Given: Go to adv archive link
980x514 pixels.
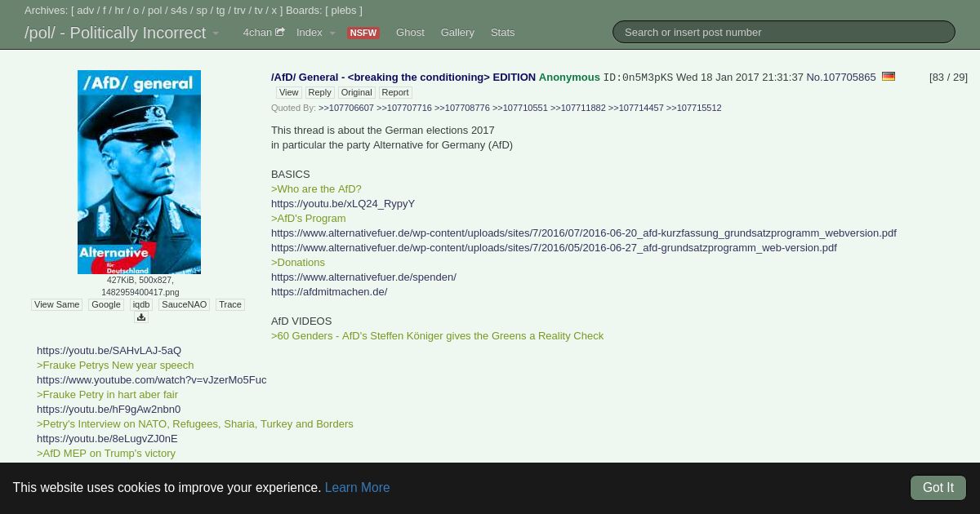Looking at the screenshot, I should click(x=86, y=11).
